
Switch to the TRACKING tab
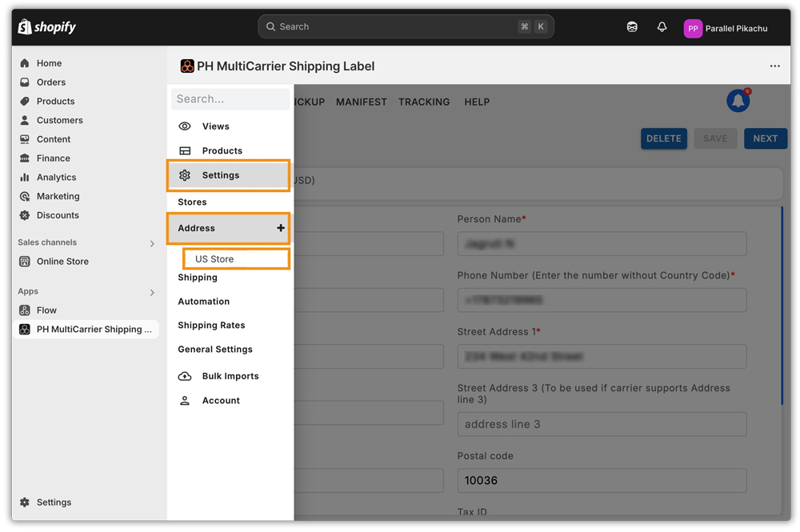(x=424, y=102)
